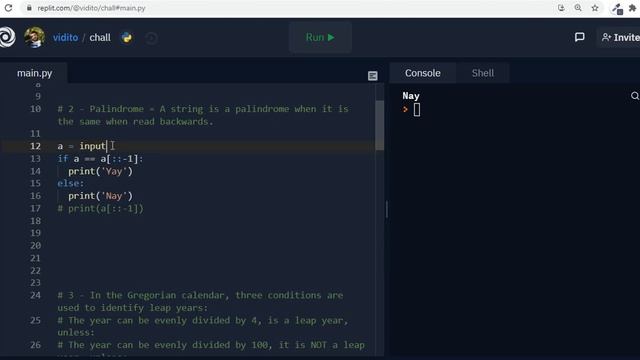Open the vidito user avatar

34,37
